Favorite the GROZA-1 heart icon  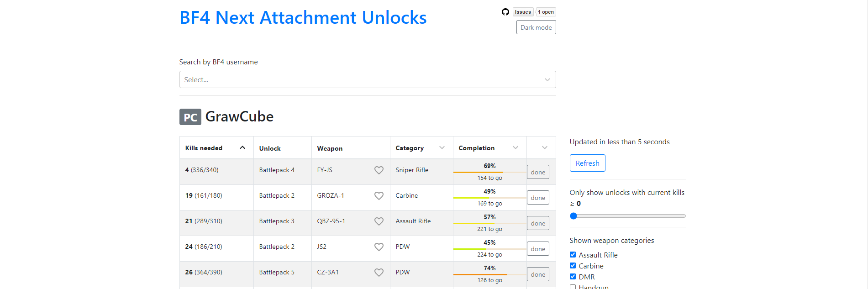pos(379,196)
